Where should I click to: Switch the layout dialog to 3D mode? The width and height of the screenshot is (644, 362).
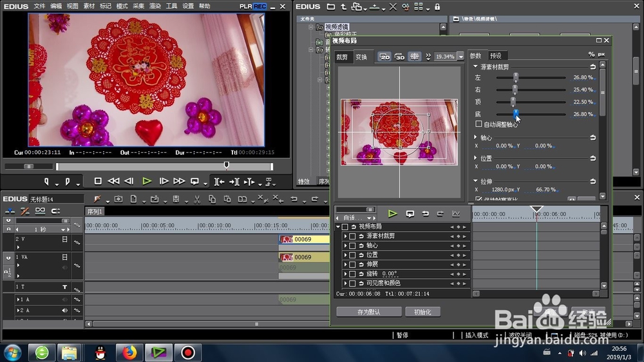coord(400,57)
